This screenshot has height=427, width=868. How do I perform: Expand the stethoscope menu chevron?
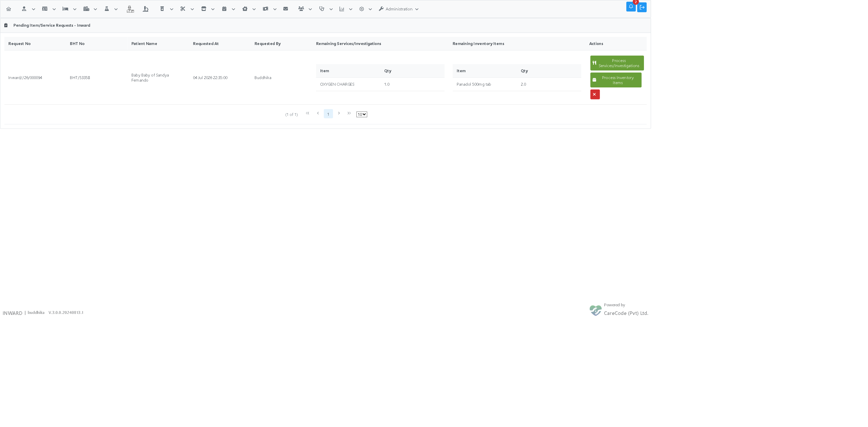(x=331, y=9)
